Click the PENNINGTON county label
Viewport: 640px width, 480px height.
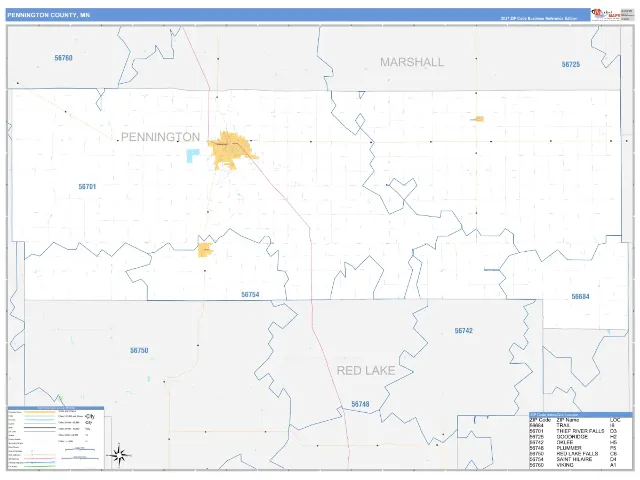(160, 137)
